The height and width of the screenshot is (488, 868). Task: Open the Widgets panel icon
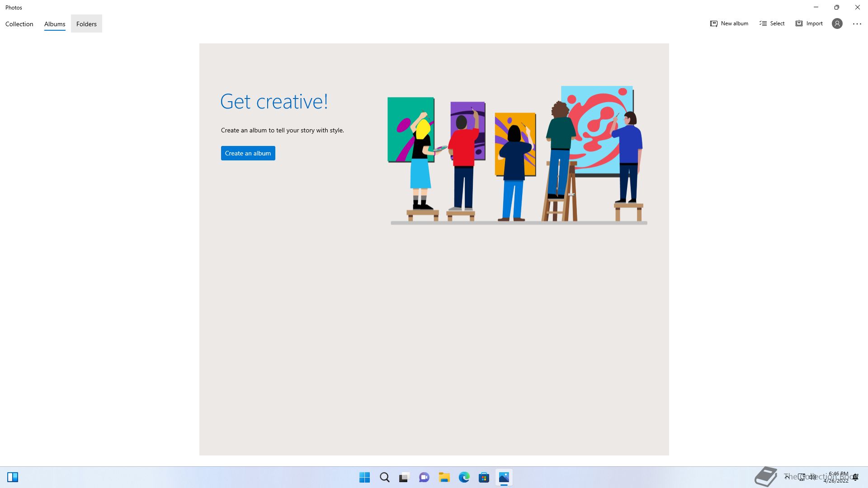pos(13,477)
